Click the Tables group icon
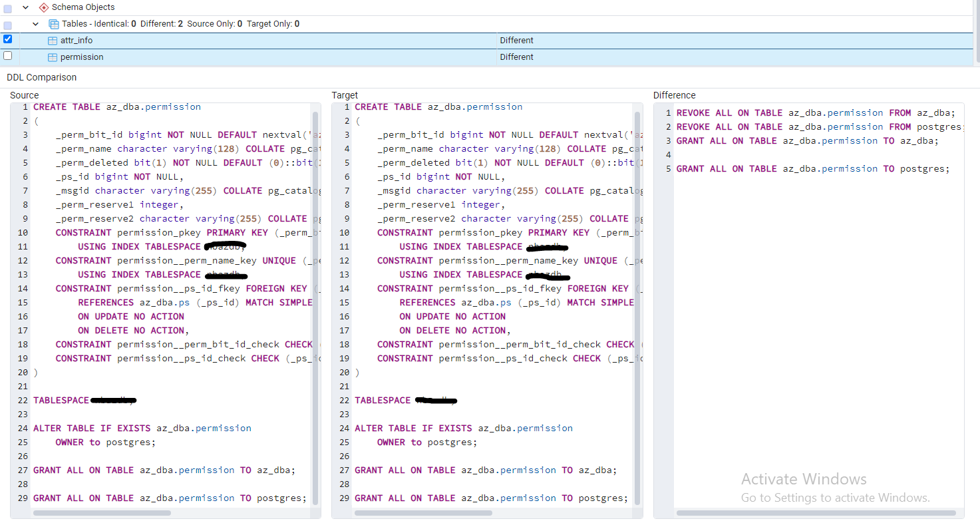The width and height of the screenshot is (980, 523). tap(54, 24)
